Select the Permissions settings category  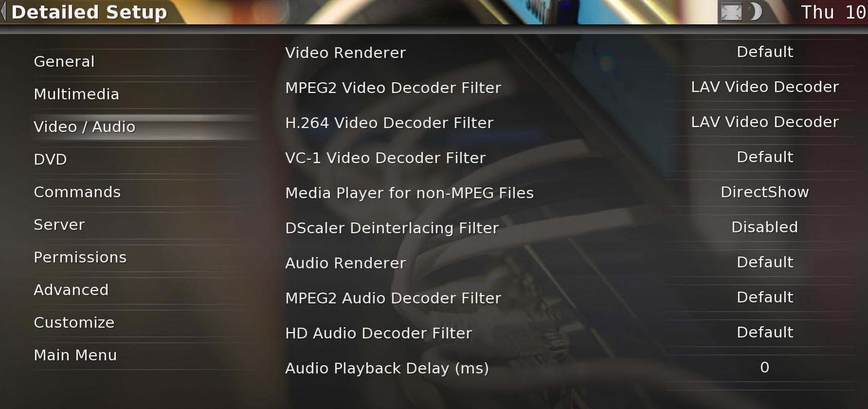point(144,258)
